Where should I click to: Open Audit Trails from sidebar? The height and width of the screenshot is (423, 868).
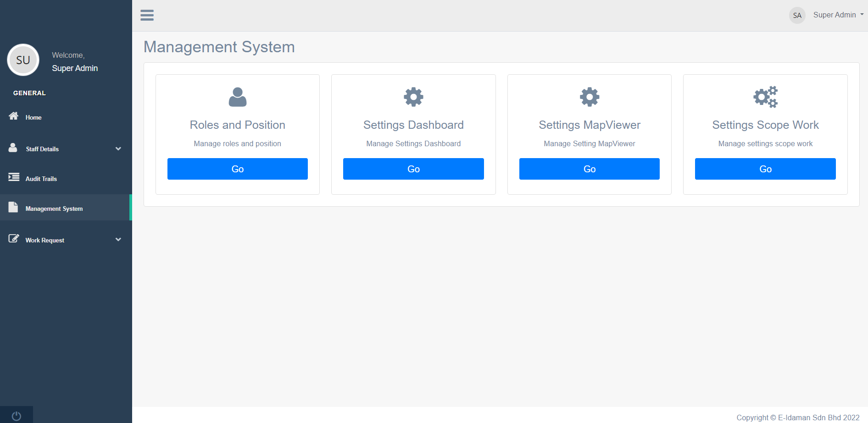coord(41,179)
